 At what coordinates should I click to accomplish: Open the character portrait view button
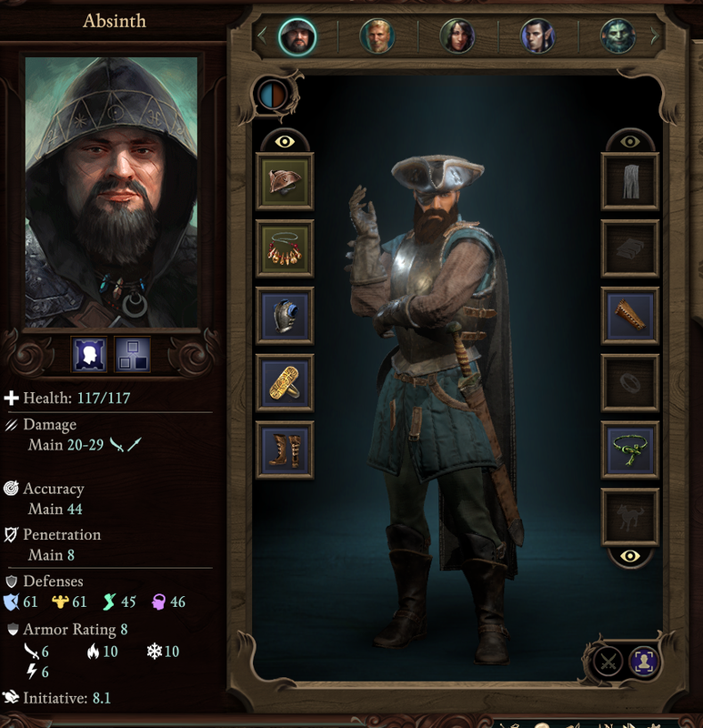pyautogui.click(x=644, y=662)
